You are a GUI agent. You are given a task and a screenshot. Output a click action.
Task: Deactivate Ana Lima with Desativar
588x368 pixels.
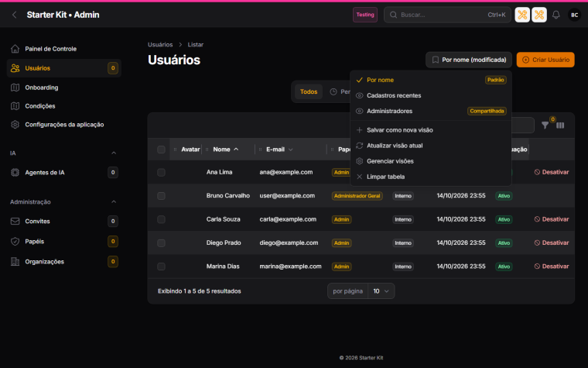tap(552, 172)
